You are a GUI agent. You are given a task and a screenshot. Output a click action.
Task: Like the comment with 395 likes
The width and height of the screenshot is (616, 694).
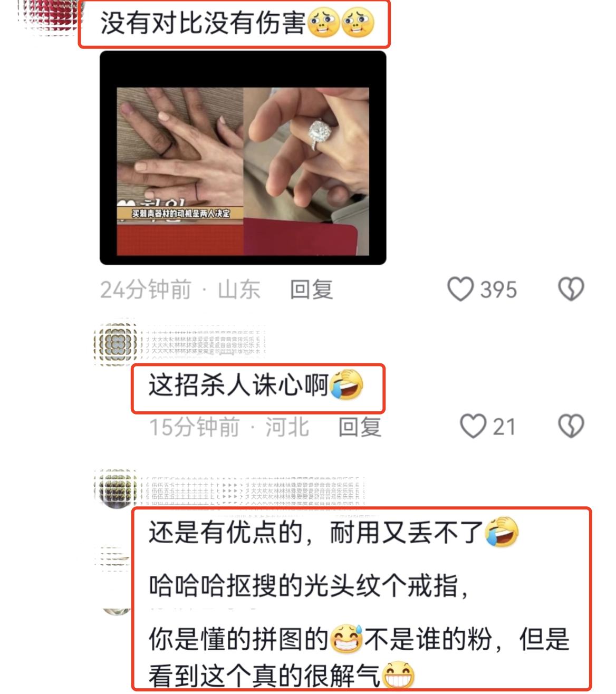[460, 290]
